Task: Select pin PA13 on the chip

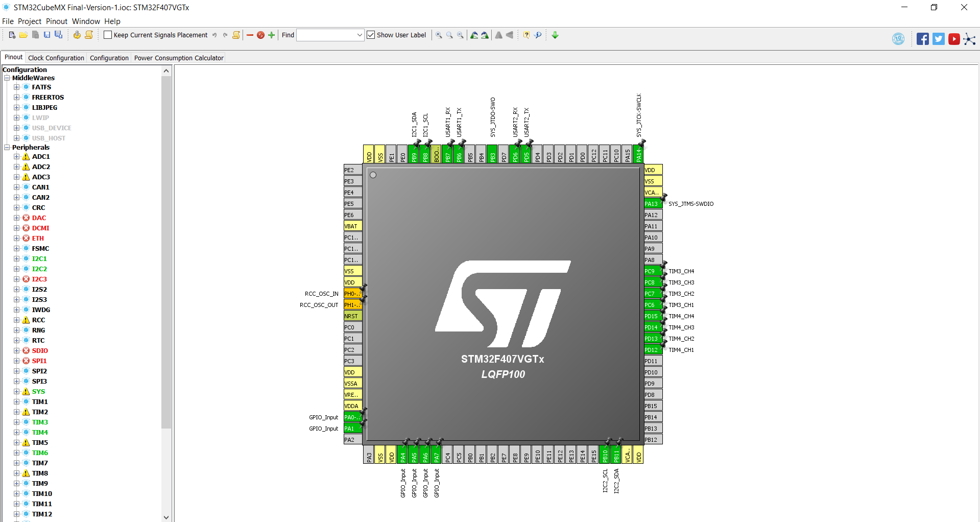Action: pos(652,204)
